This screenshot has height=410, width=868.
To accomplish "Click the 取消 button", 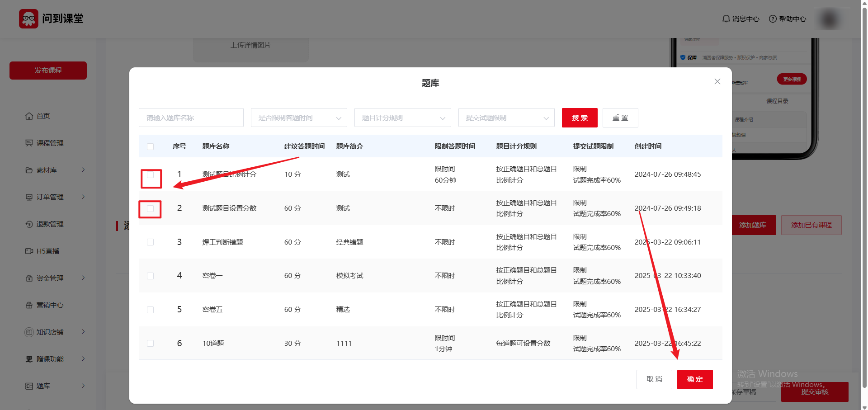I will [x=654, y=379].
